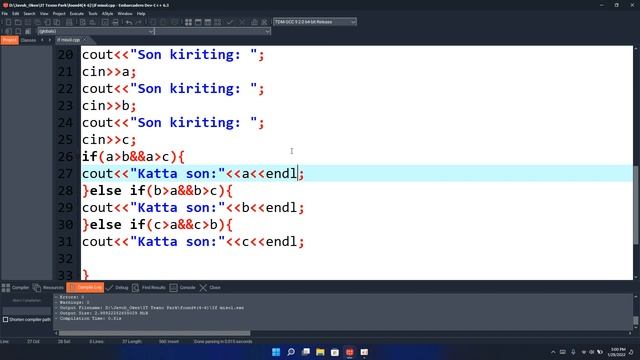
Task: Click the compile log horizontal scrollbar thumb
Action: pyautogui.click(x=154, y=333)
